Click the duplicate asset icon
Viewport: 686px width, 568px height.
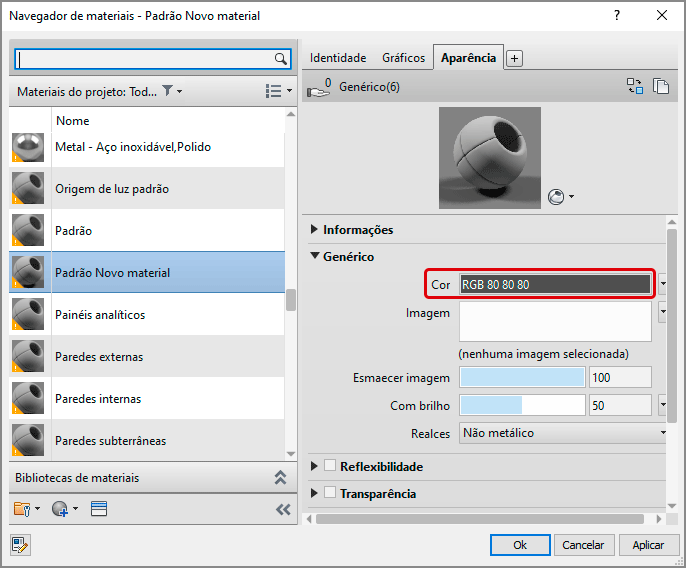661,86
